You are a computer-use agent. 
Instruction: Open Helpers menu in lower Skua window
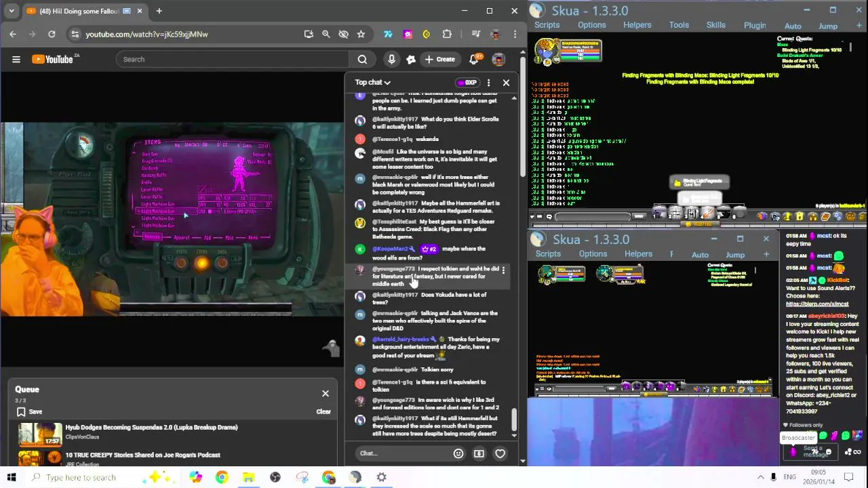point(638,254)
